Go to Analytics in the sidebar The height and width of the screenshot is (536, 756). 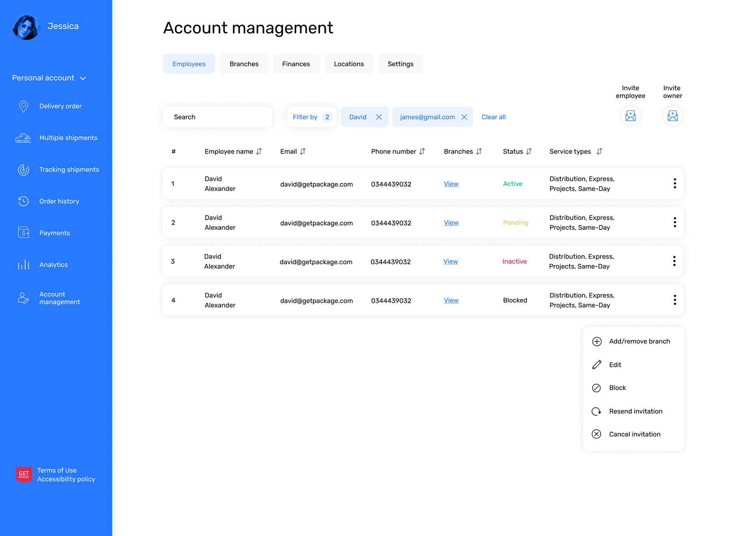[54, 265]
